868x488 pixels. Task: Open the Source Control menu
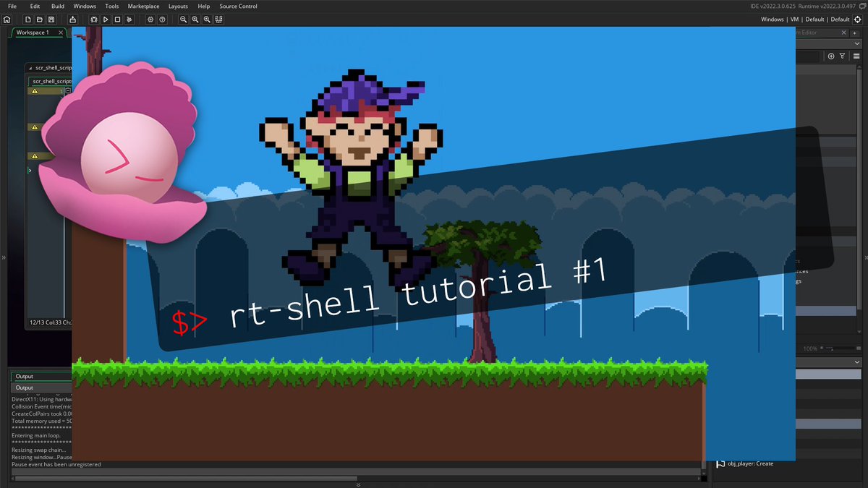point(237,6)
